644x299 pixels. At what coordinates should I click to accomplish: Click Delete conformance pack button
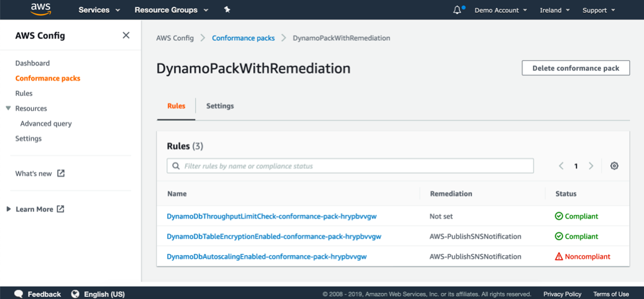(576, 68)
